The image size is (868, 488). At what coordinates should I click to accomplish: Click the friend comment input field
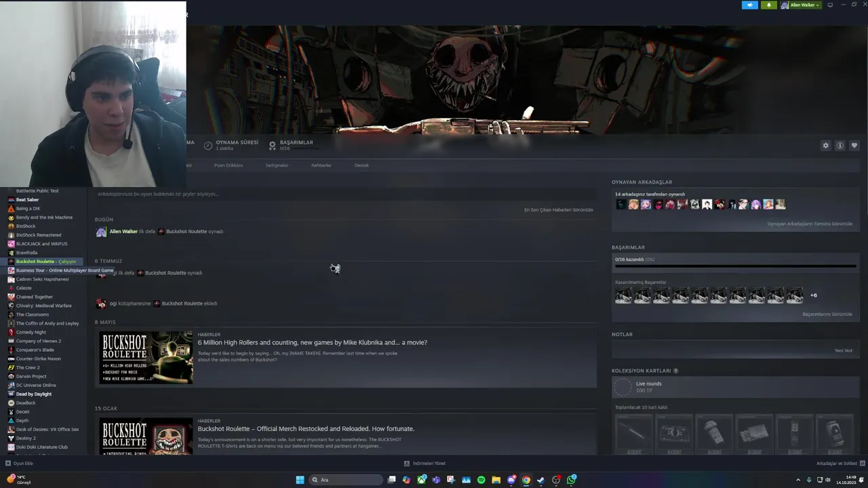pos(344,194)
